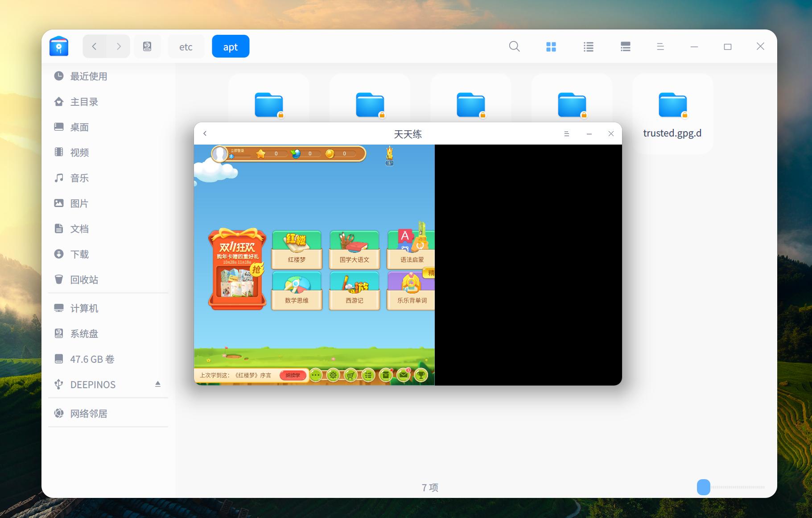
Task: Open the 乐乐背单词 course card
Action: [411, 290]
